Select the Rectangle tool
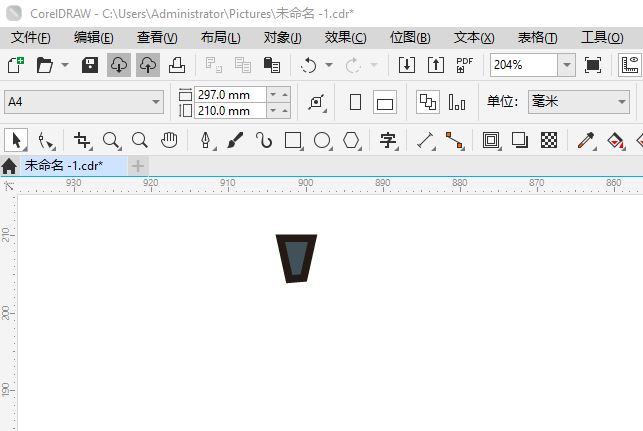Image resolution: width=643 pixels, height=431 pixels. [x=293, y=140]
